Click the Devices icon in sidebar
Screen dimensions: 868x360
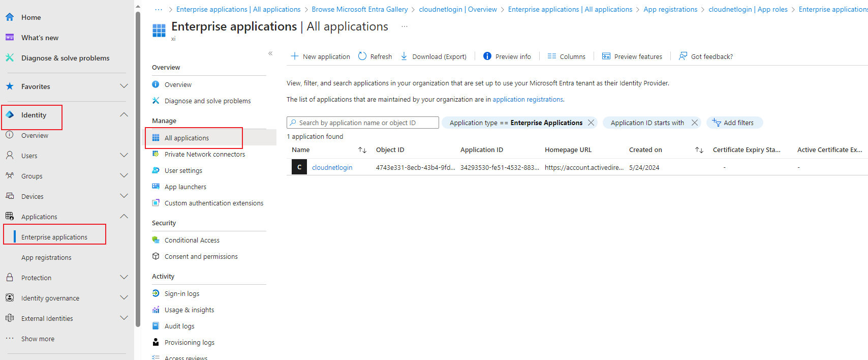point(10,196)
